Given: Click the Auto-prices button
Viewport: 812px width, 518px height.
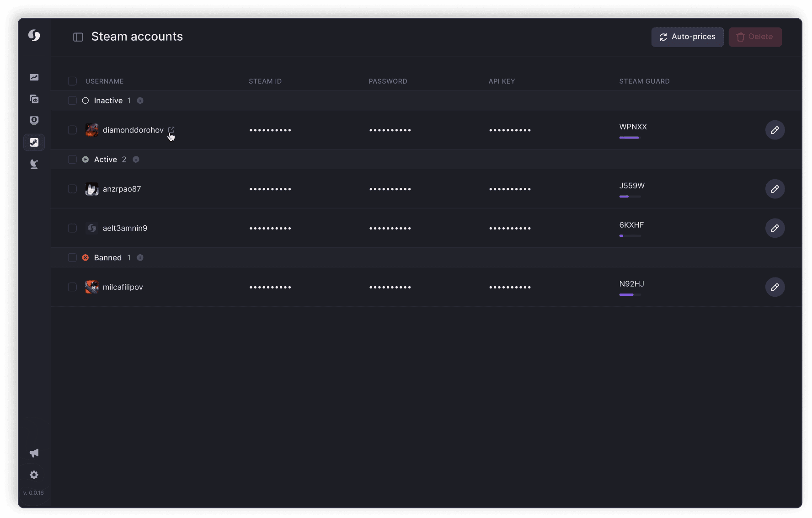Looking at the screenshot, I should coord(687,37).
